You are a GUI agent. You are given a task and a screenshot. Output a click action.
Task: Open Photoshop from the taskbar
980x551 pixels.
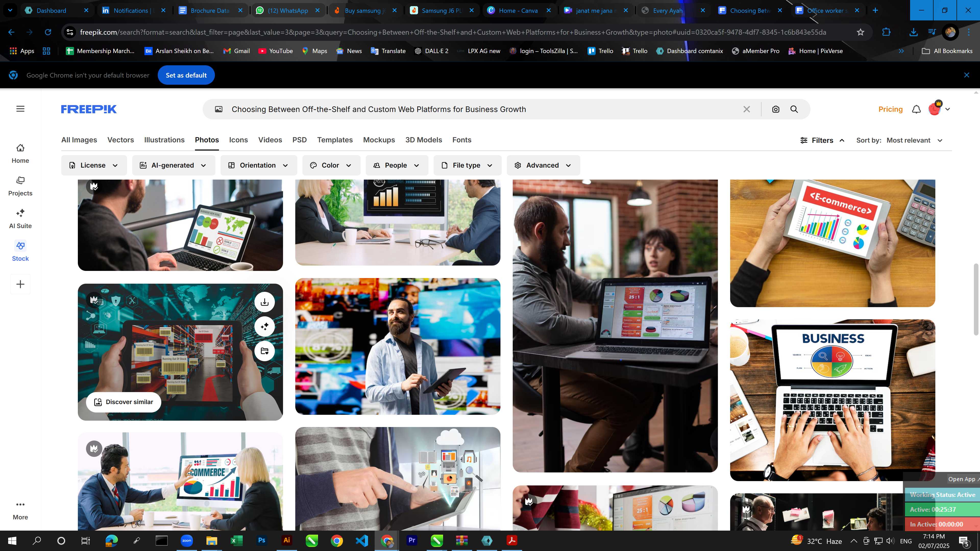tap(262, 540)
